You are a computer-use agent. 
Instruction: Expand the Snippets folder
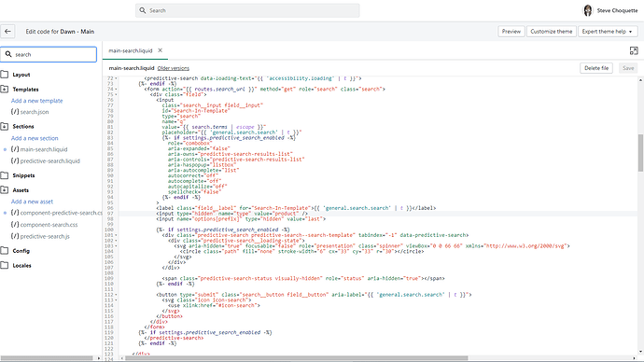tap(23, 175)
